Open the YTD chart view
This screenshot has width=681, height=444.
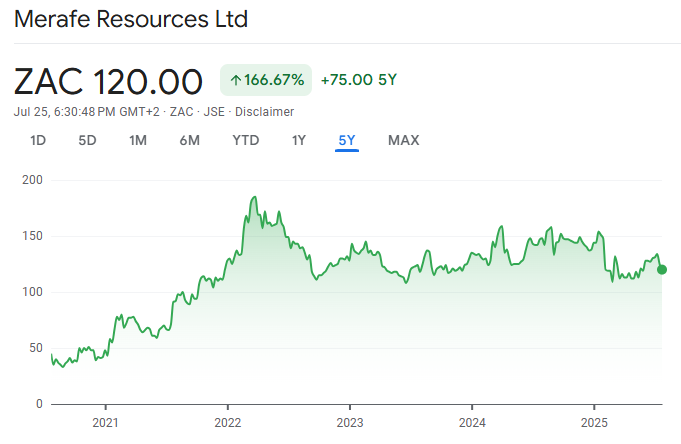click(x=246, y=140)
